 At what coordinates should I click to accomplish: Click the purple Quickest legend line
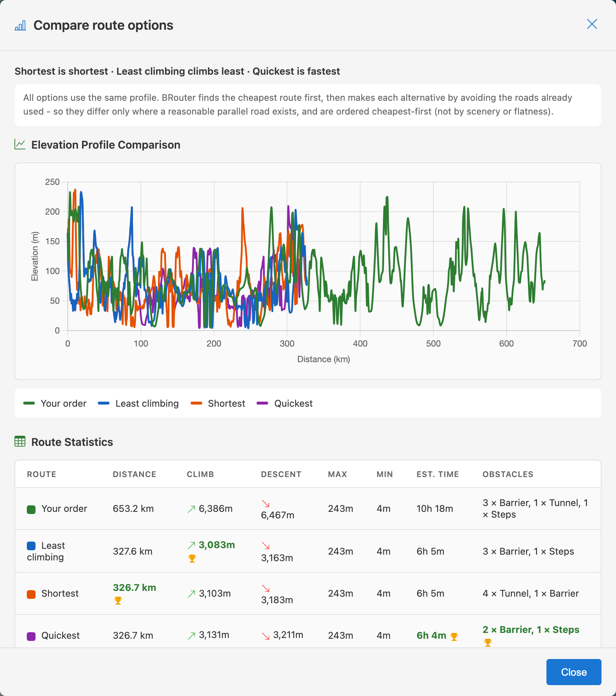262,403
